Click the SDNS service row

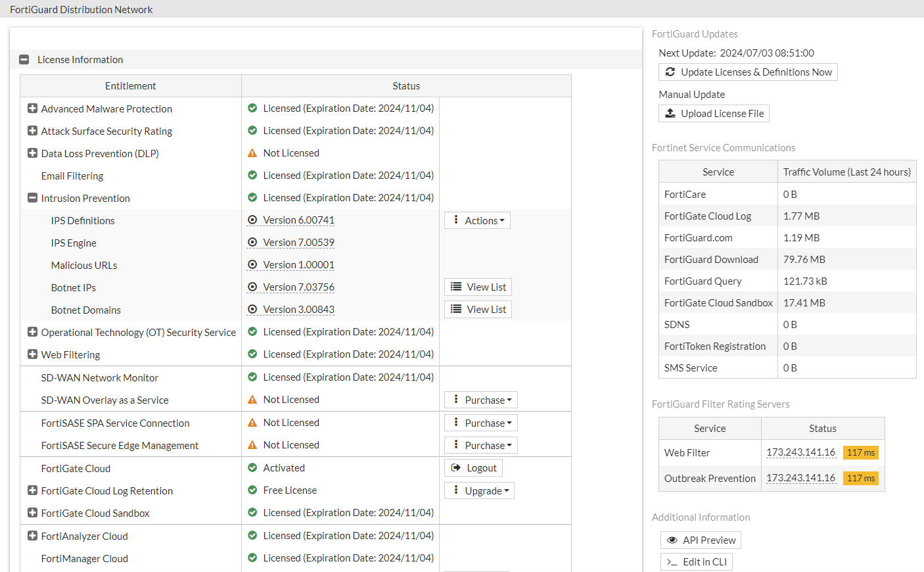tap(787, 324)
